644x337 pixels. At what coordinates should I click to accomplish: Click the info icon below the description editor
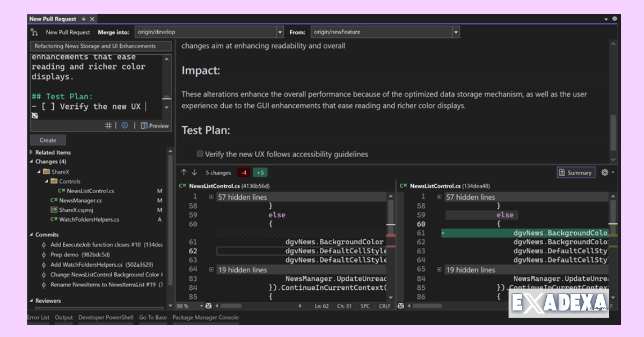point(125,126)
